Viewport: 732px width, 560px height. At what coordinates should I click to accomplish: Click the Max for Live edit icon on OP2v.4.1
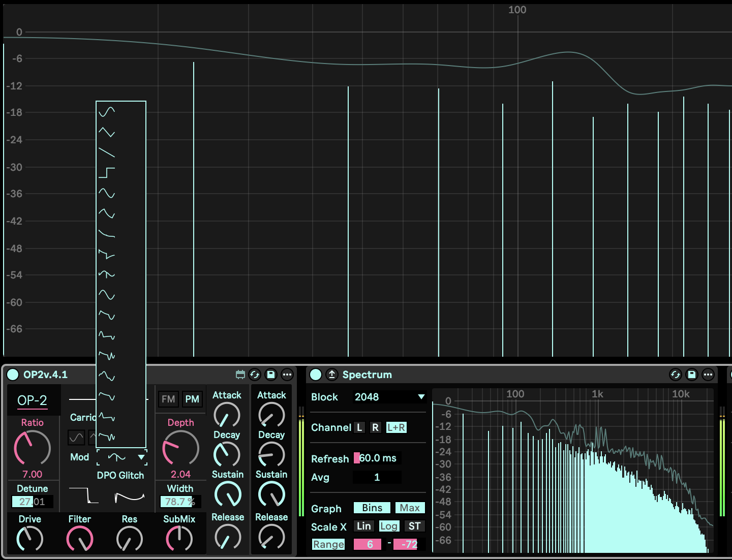pos(240,375)
